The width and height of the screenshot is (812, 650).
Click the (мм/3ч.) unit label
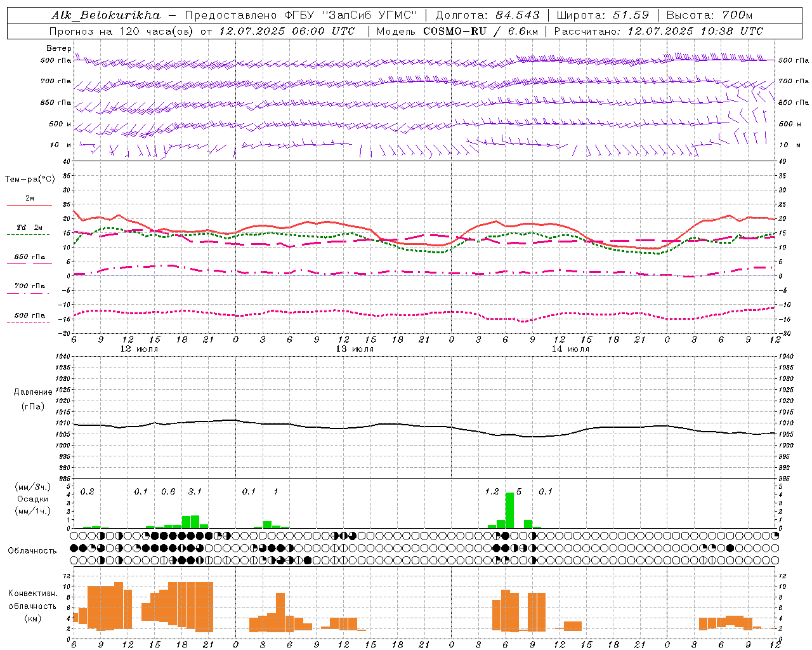(x=32, y=487)
